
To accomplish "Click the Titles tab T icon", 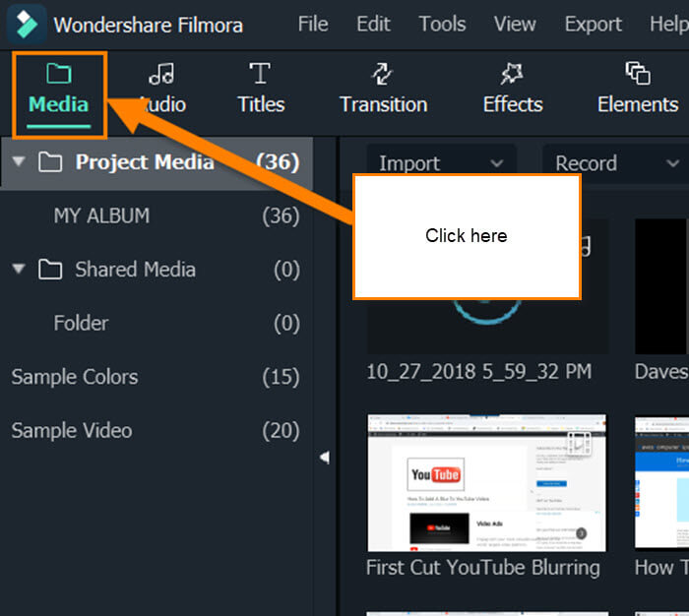I will click(260, 73).
